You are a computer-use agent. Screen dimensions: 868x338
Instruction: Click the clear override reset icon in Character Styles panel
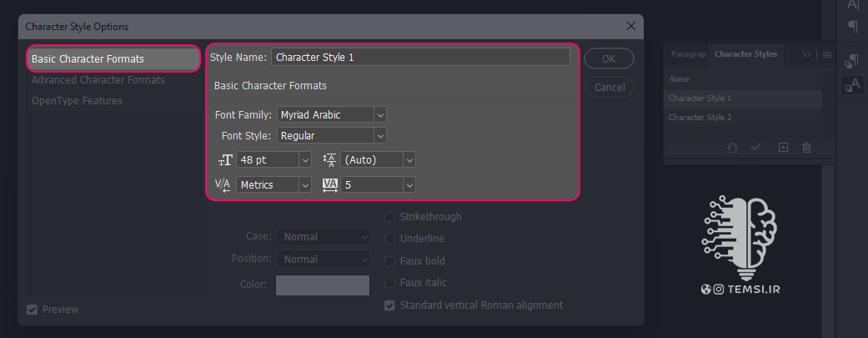coord(732,148)
